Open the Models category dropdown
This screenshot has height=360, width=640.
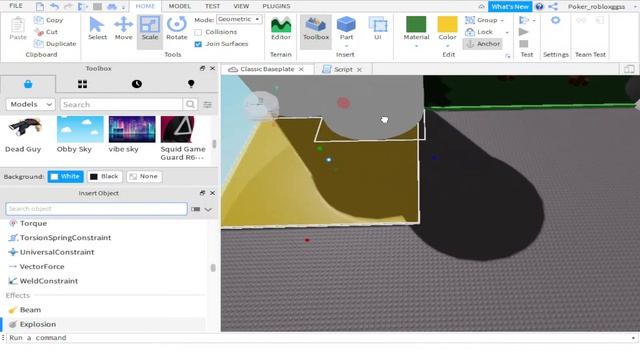point(31,104)
